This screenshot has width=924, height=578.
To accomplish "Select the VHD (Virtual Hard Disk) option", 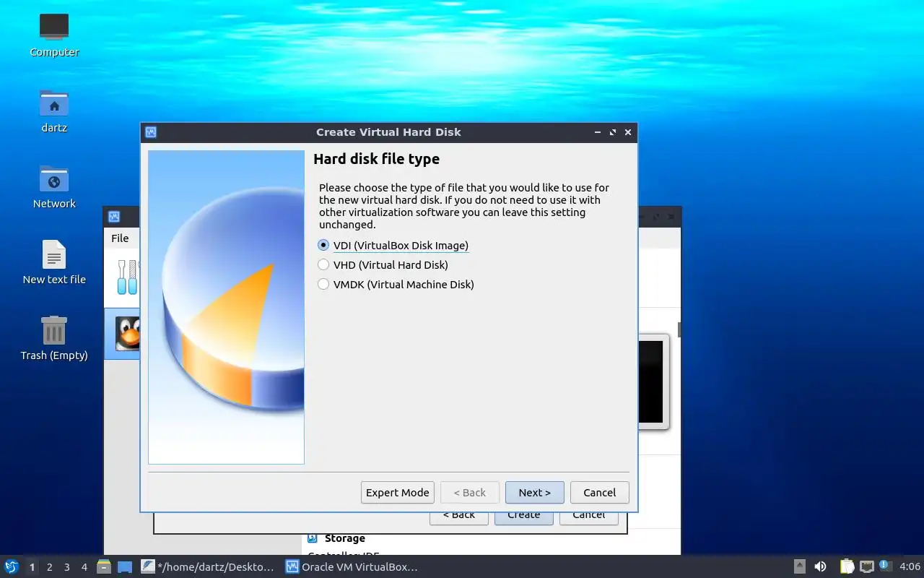I will 383,265.
